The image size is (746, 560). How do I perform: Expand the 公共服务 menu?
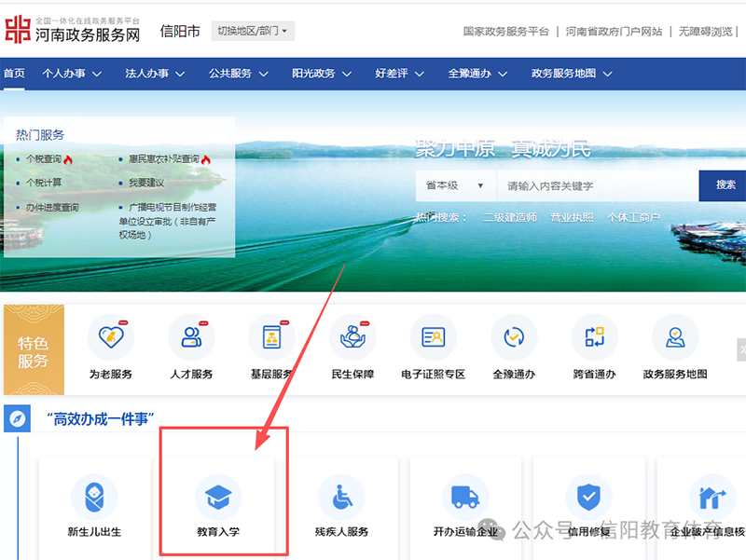click(x=239, y=74)
